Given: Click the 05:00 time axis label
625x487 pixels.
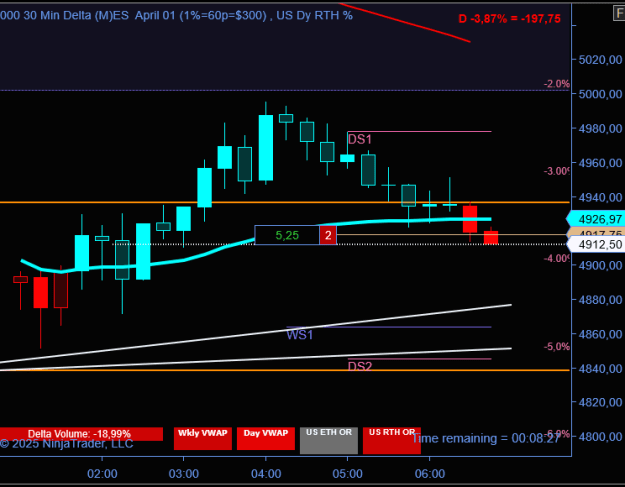Looking at the screenshot, I should point(348,474).
